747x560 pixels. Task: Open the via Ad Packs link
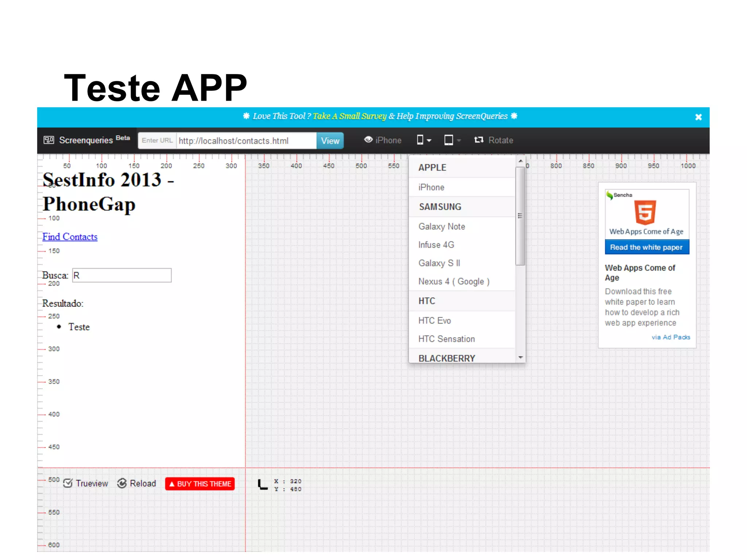(671, 337)
